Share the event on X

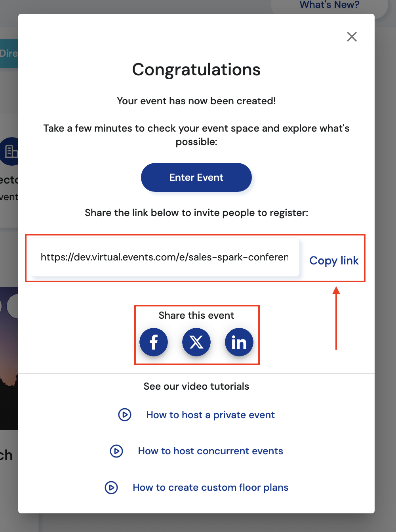(196, 342)
